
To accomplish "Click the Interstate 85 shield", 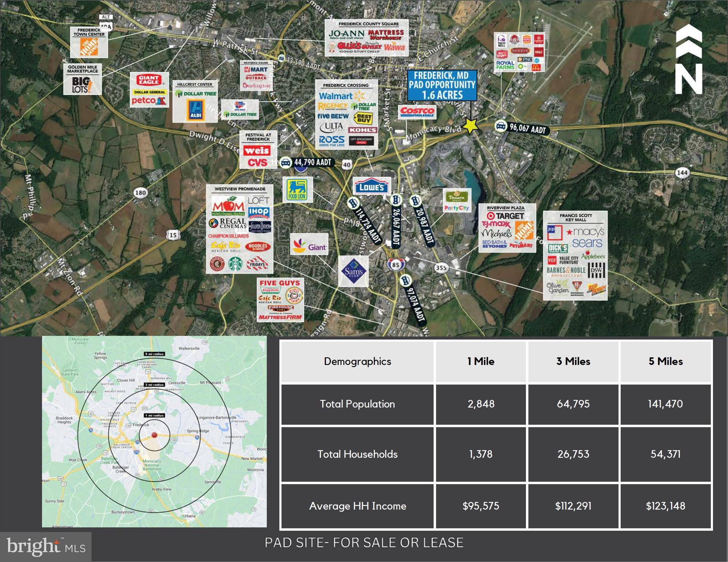I will point(395,264).
